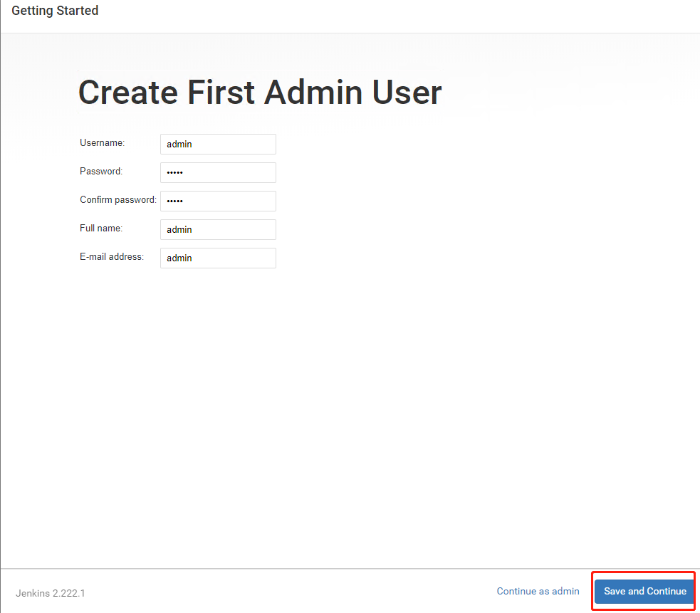This screenshot has height=613, width=700.
Task: Follow the Continue as admin link
Action: (538, 591)
